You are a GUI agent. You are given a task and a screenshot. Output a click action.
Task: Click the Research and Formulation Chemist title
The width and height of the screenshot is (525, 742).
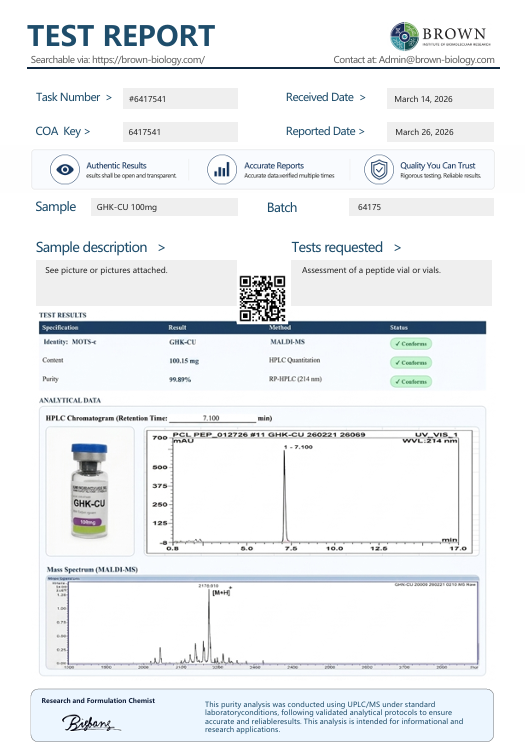coord(98,700)
